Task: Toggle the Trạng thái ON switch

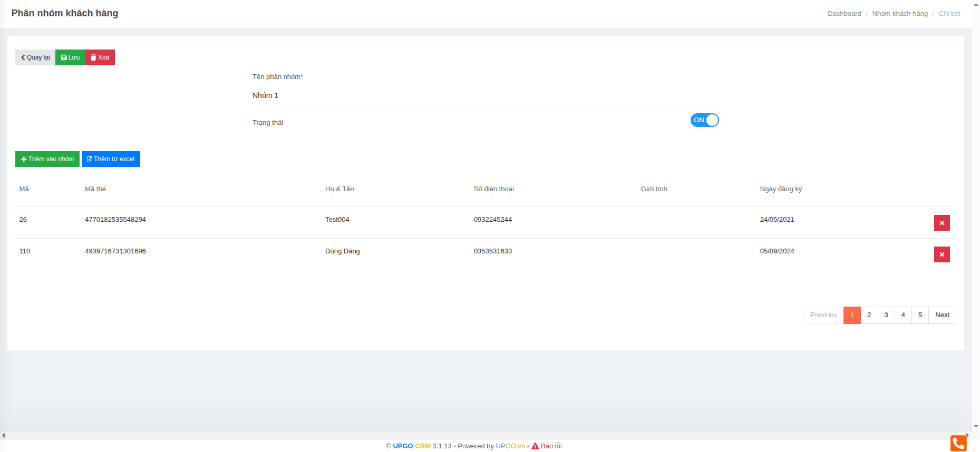Action: (704, 120)
